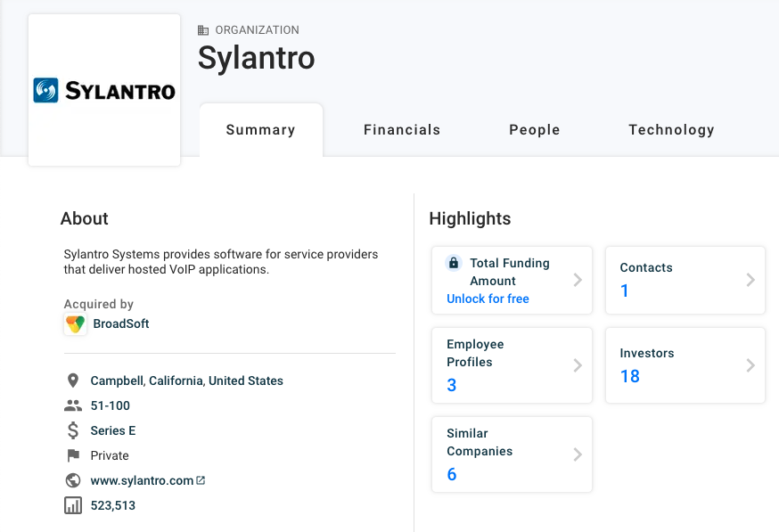Image resolution: width=779 pixels, height=532 pixels.
Task: Click the bar chart rank icon
Action: coord(73,505)
